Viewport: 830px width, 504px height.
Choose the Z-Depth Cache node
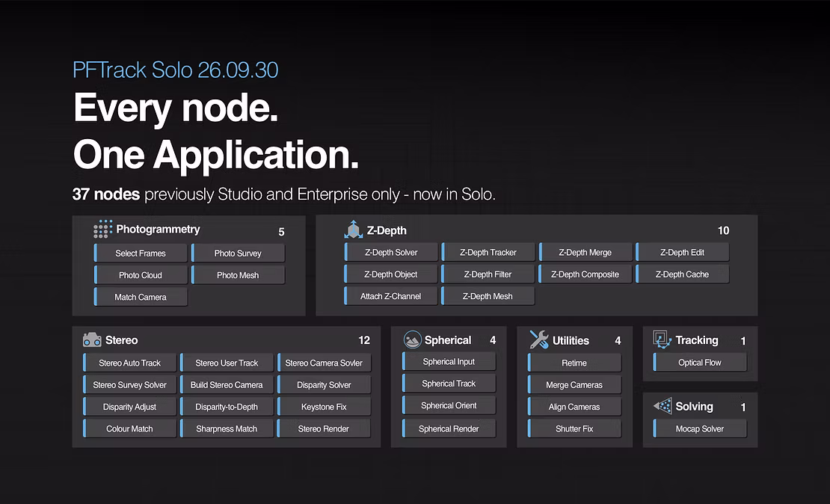pos(682,274)
